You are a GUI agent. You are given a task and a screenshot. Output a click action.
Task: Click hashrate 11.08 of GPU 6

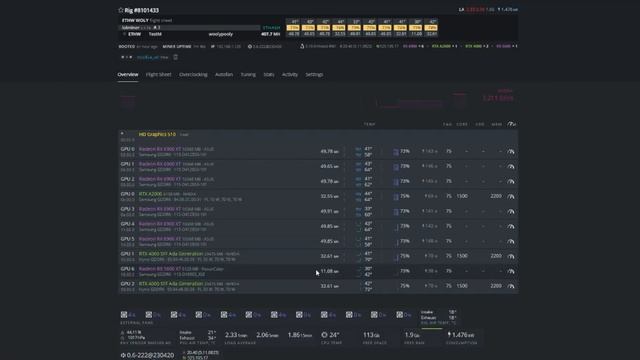click(329, 271)
